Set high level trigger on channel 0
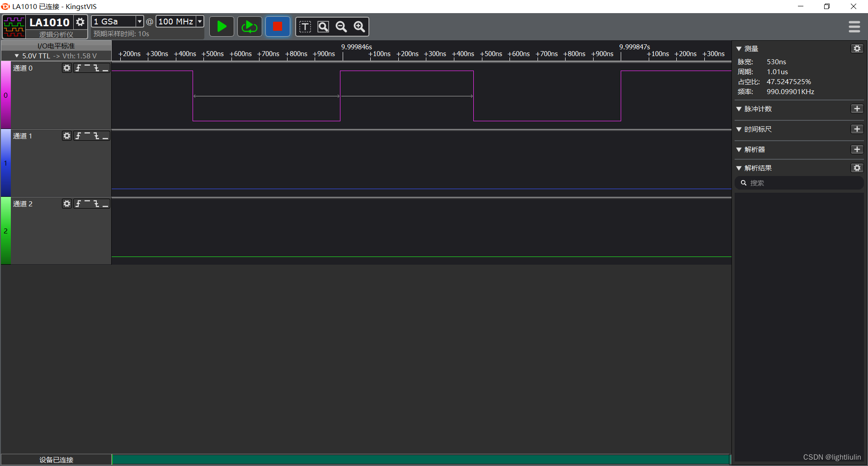 point(87,68)
